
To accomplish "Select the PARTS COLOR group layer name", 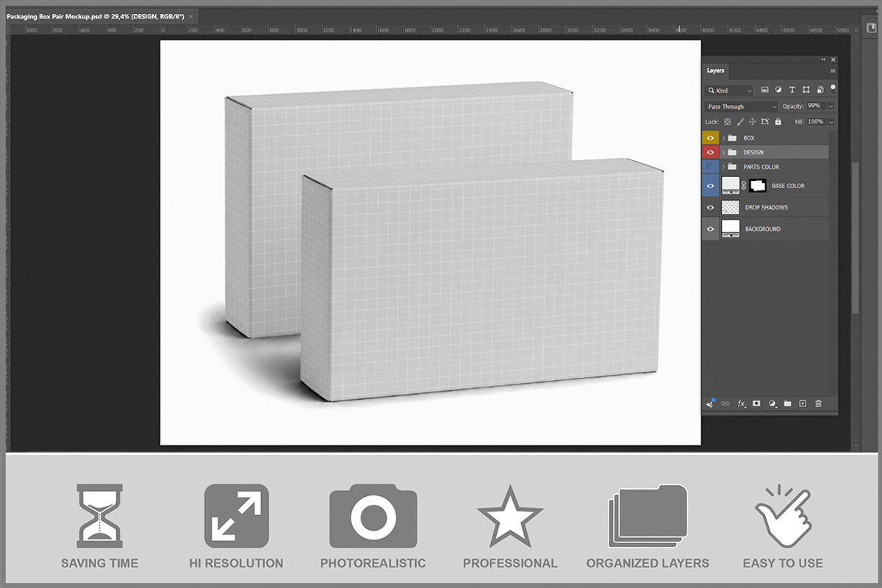I will pyautogui.click(x=761, y=167).
